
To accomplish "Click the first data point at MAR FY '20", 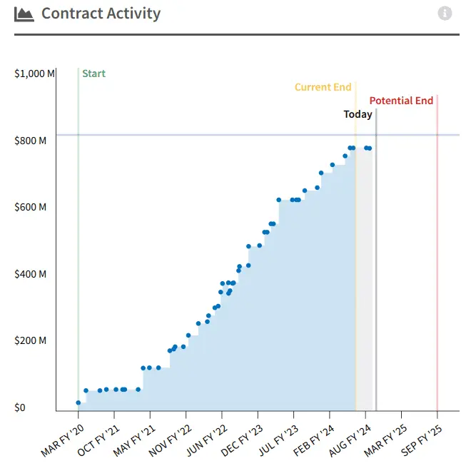I will (x=79, y=402).
